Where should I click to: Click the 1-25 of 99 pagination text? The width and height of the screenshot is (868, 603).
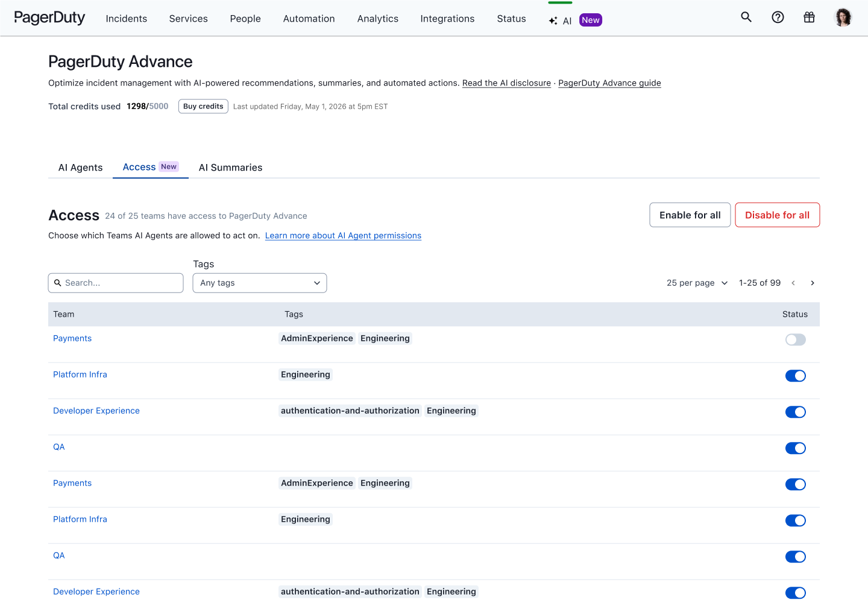(x=759, y=283)
